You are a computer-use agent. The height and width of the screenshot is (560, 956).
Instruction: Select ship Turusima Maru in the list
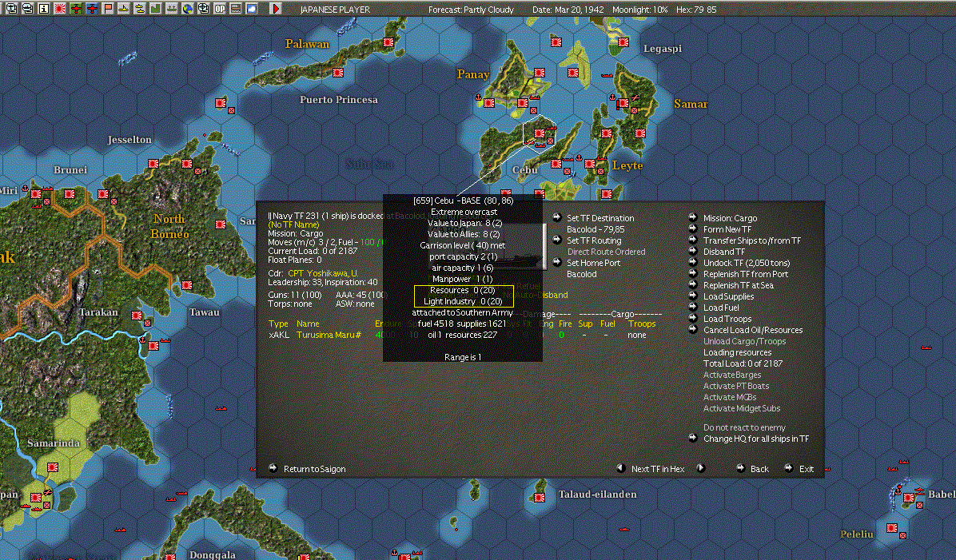328,336
